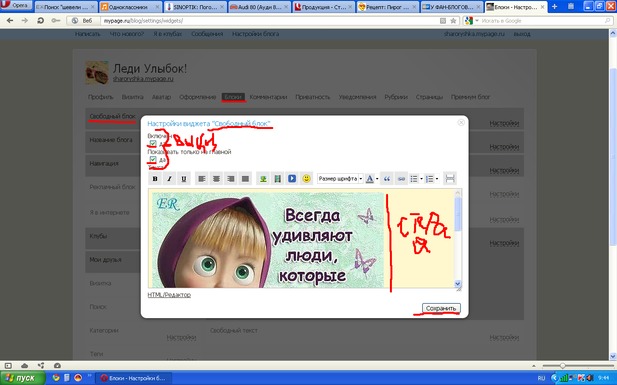The width and height of the screenshot is (617, 385).
Task: Open the Windows 'пуск' Start button
Action: point(22,378)
